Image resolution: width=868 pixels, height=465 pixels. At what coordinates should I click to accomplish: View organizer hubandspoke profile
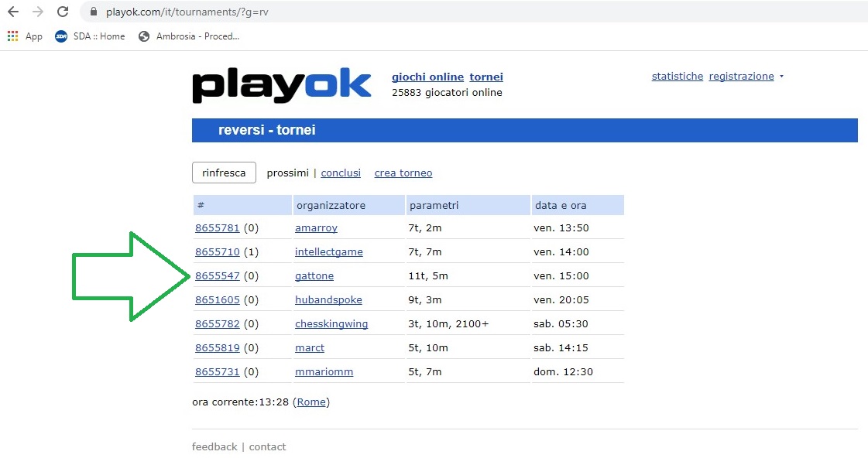tap(328, 299)
